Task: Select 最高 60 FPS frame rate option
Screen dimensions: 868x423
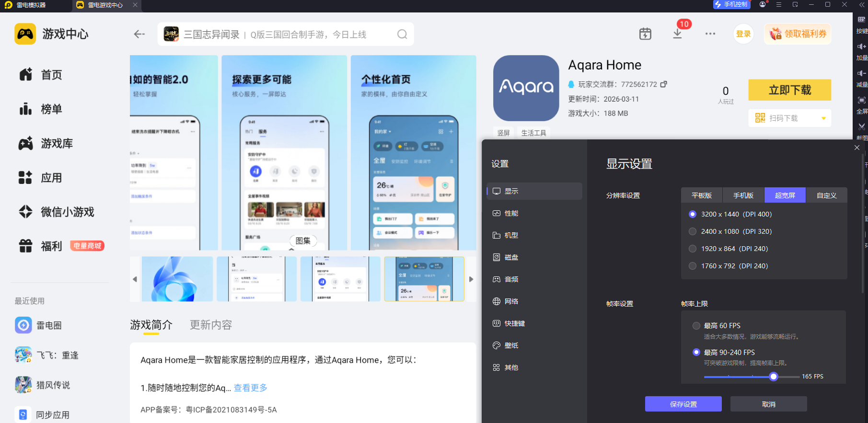Action: [x=696, y=326]
